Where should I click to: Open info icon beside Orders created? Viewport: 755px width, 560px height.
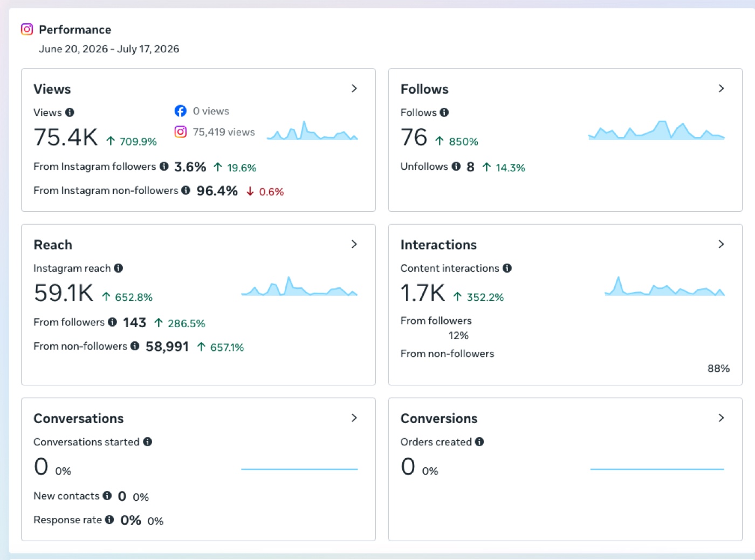(479, 442)
